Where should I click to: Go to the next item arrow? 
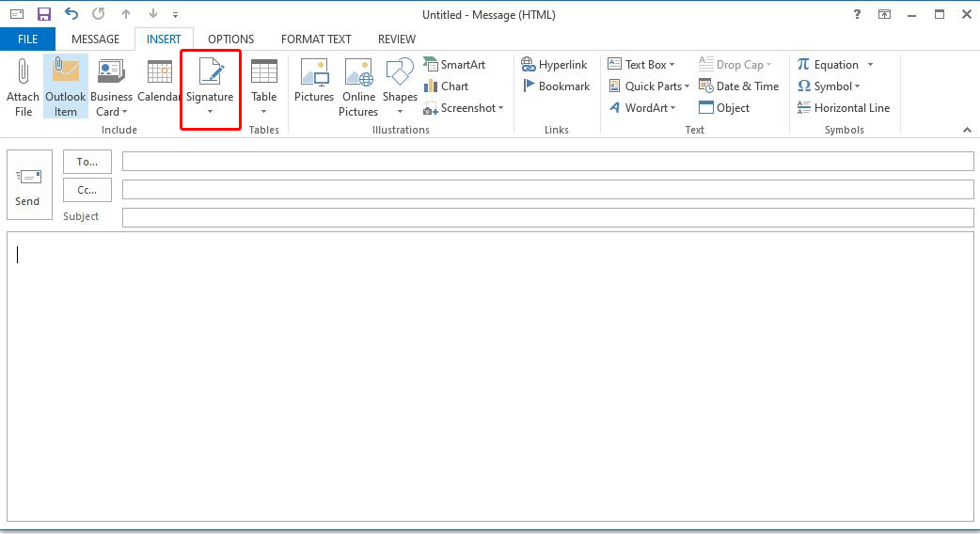152,14
